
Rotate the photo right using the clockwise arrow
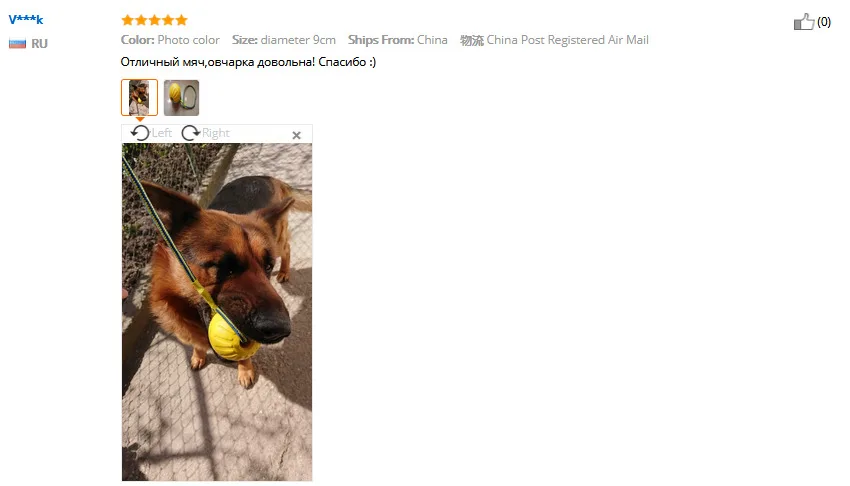click(x=190, y=133)
